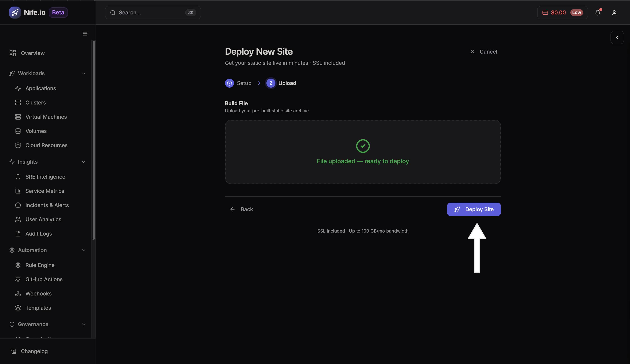
Task: Select Virtual Machines in the sidebar
Action: [x=46, y=117]
